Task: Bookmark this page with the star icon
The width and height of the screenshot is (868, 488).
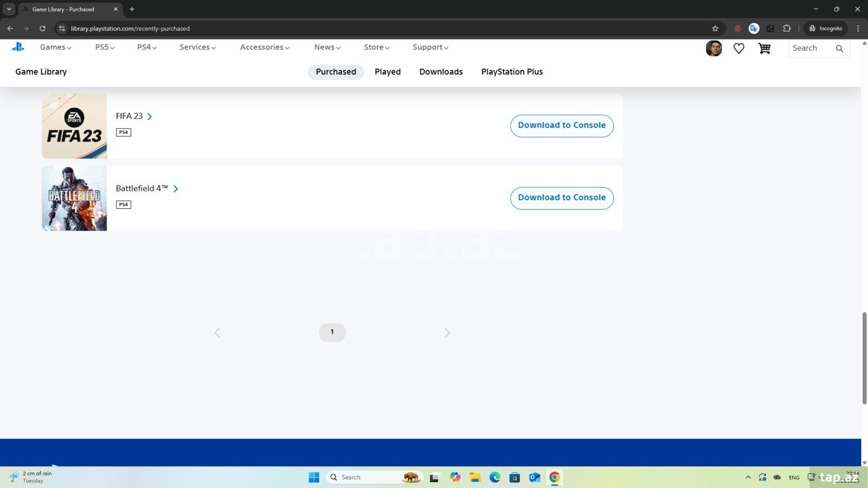Action: [x=715, y=28]
